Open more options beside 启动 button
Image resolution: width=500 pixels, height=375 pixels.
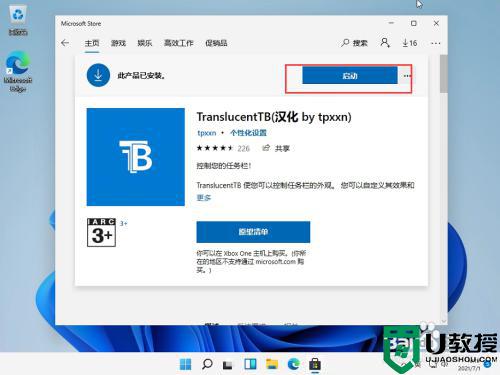click(407, 76)
